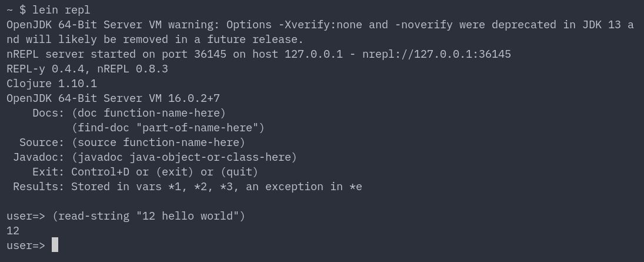The image size is (644, 262).
Task: Click the blinking cursor at the user=> prompt
Action: pyautogui.click(x=55, y=245)
